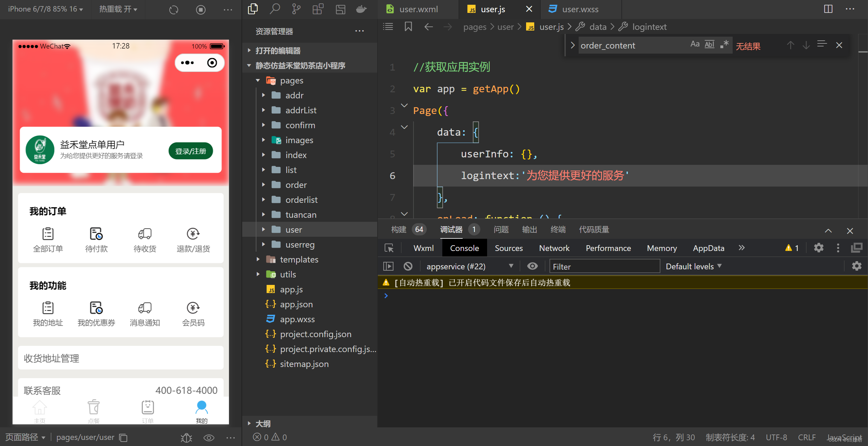Expand the user folder in file tree

(x=264, y=229)
